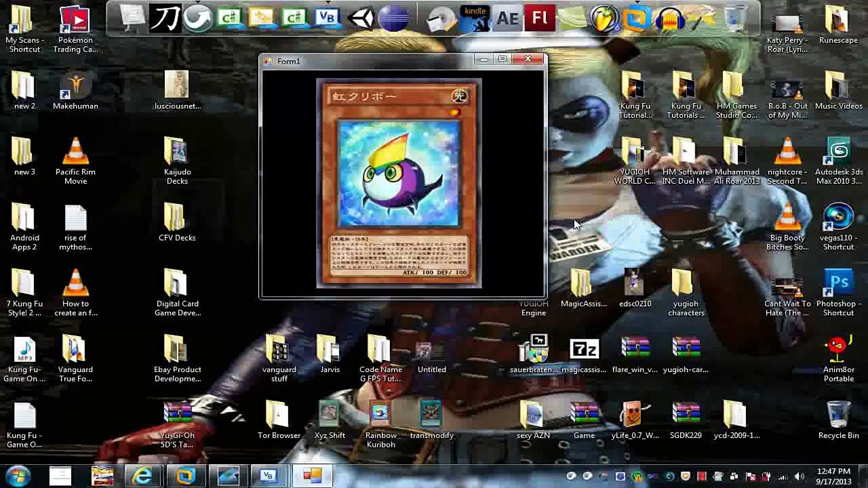Click the Windows Start orb

pyautogui.click(x=17, y=476)
